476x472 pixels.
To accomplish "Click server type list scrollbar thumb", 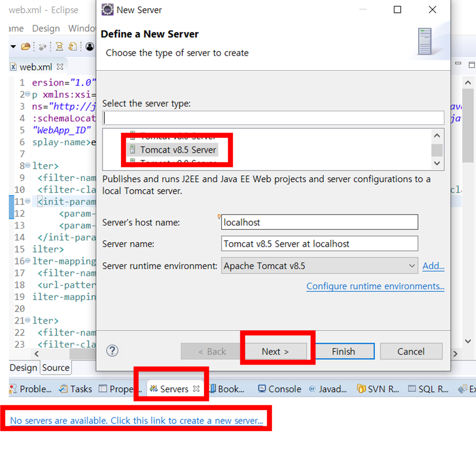I will 437,150.
